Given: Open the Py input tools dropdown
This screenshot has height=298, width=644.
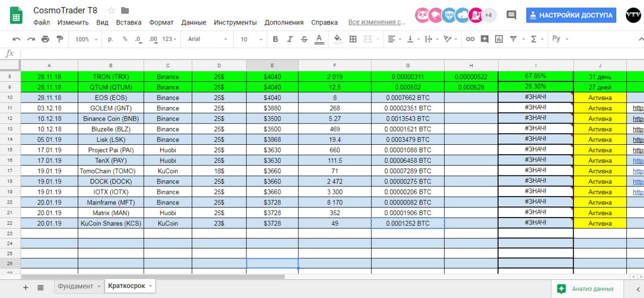Looking at the screenshot, I should point(560,39).
